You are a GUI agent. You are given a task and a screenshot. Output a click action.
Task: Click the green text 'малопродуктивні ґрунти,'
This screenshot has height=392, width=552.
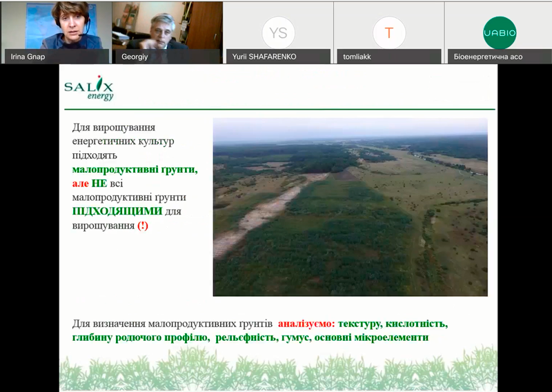pyautogui.click(x=135, y=169)
